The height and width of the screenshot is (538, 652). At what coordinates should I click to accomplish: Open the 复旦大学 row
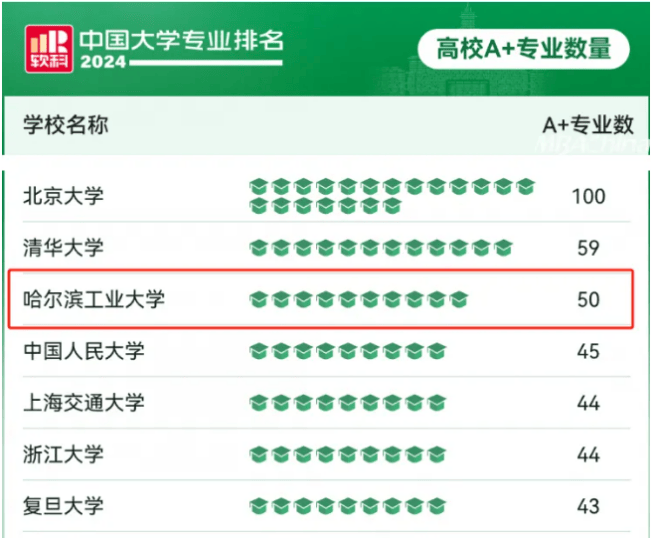pos(326,506)
